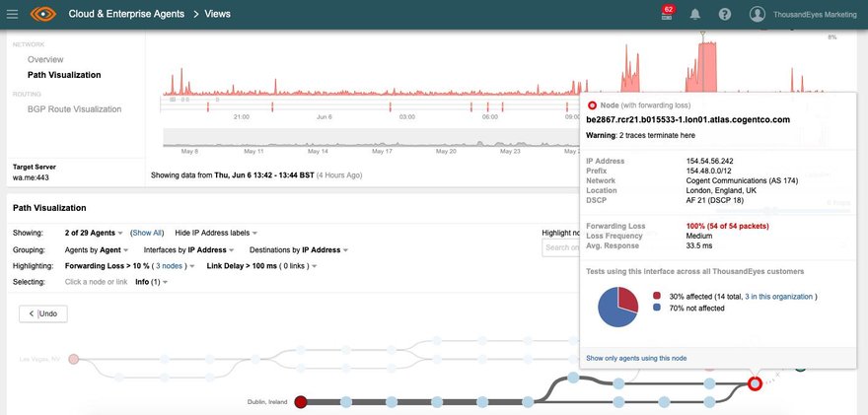Open the notifications bell
The height and width of the screenshot is (415, 868).
(x=695, y=15)
